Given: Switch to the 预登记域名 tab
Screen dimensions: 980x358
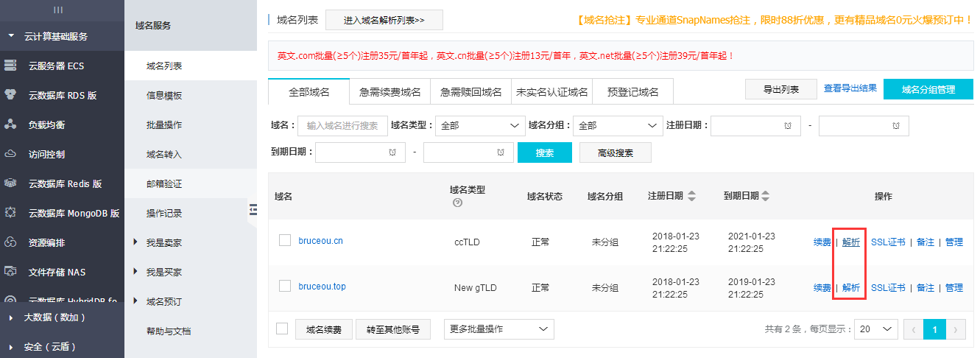Looking at the screenshot, I should point(632,91).
